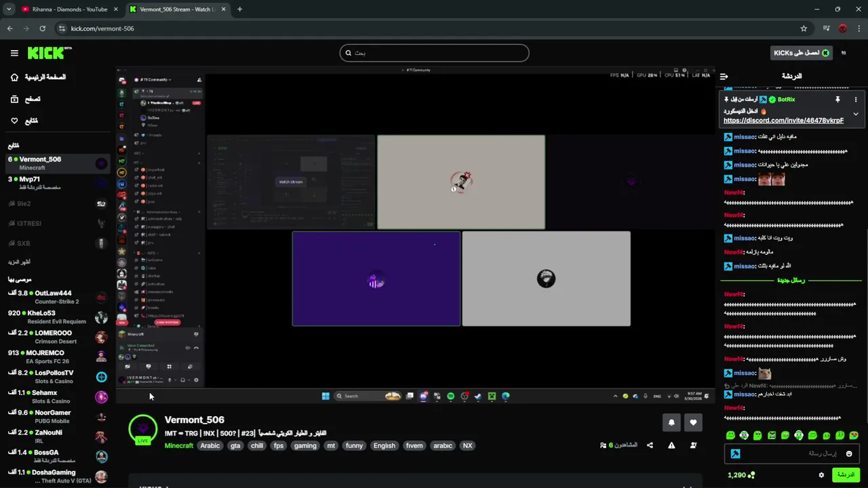This screenshot has width=868, height=488.
Task: Jump to new messages (رسائل جديدة) divider
Action: [791, 280]
